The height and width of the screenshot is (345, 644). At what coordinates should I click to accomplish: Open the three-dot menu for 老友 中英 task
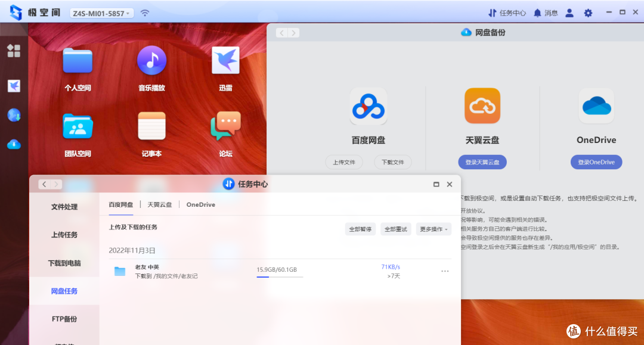click(x=445, y=271)
